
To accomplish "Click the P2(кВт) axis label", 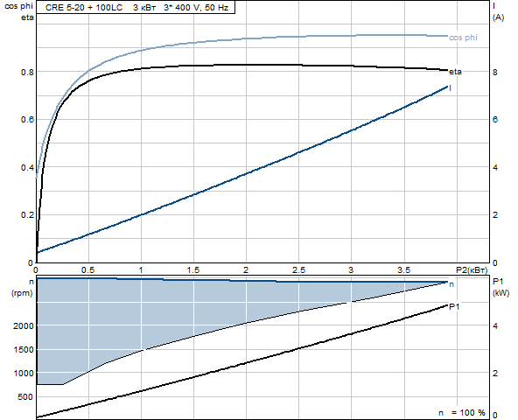I will [x=472, y=270].
